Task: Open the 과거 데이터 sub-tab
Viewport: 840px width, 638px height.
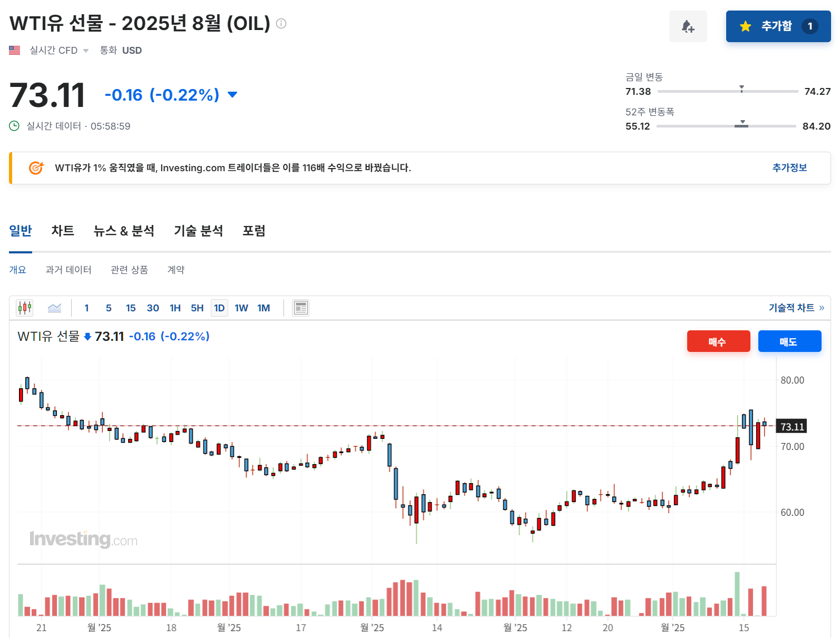Action: click(x=69, y=270)
